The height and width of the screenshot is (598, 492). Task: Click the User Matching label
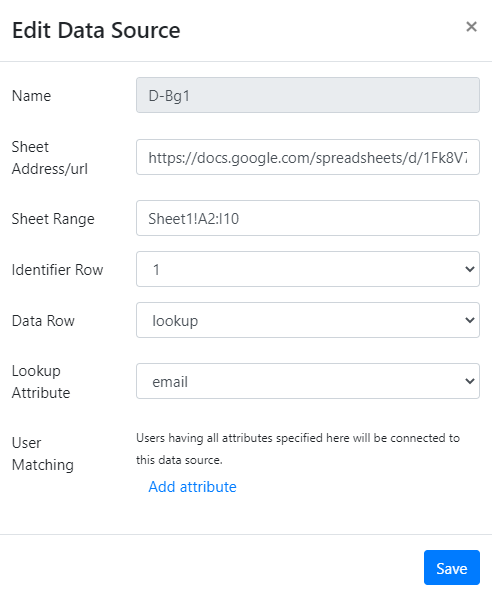point(43,454)
